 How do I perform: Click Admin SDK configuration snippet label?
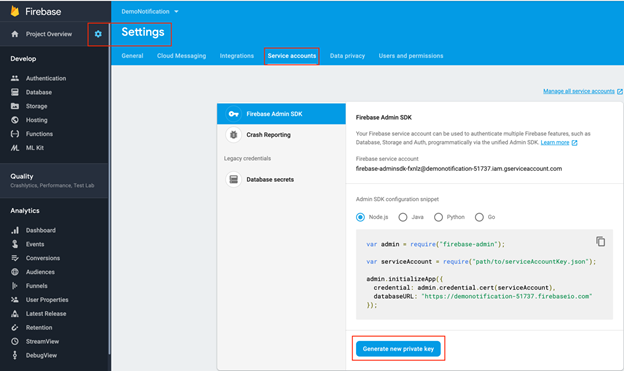397,199
